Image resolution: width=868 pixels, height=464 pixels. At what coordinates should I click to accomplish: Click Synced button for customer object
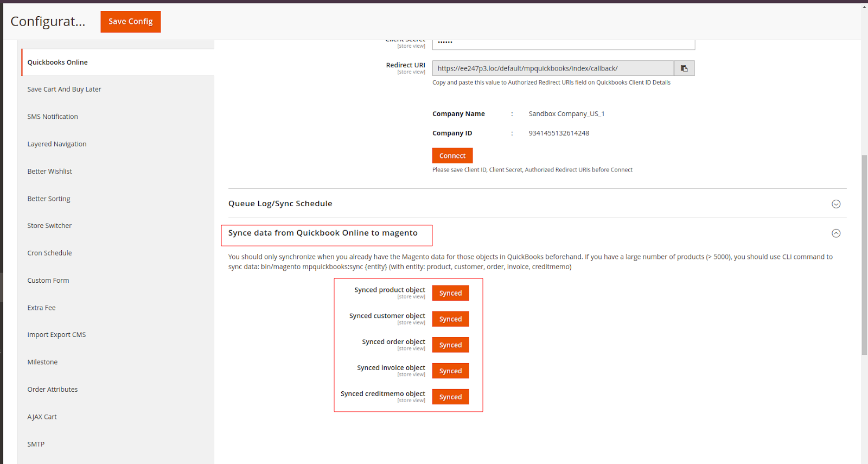(450, 319)
